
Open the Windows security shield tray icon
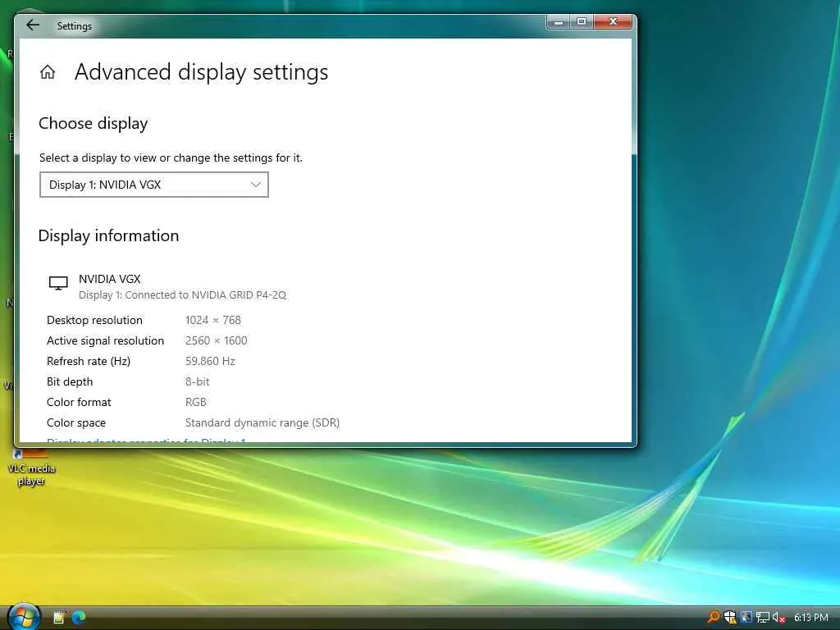click(729, 617)
